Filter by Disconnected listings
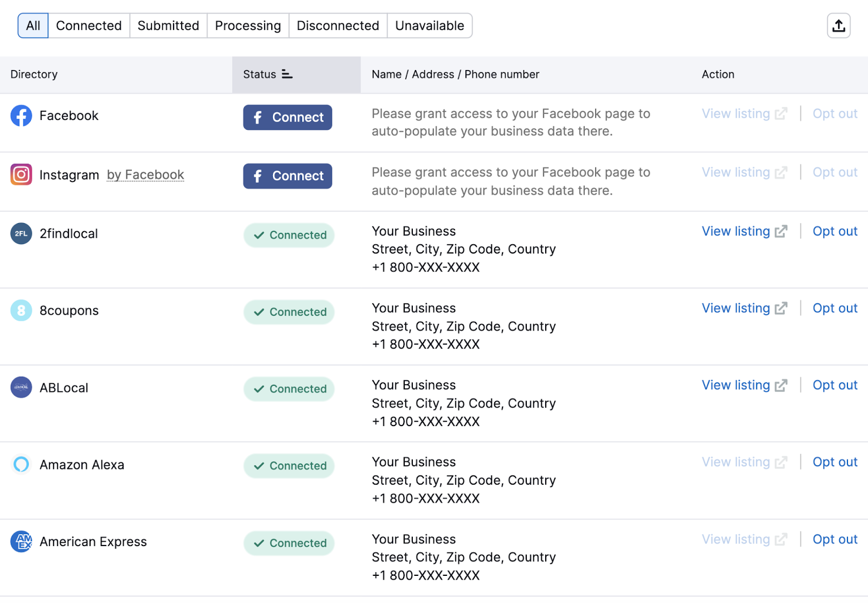The image size is (868, 603). pos(338,26)
